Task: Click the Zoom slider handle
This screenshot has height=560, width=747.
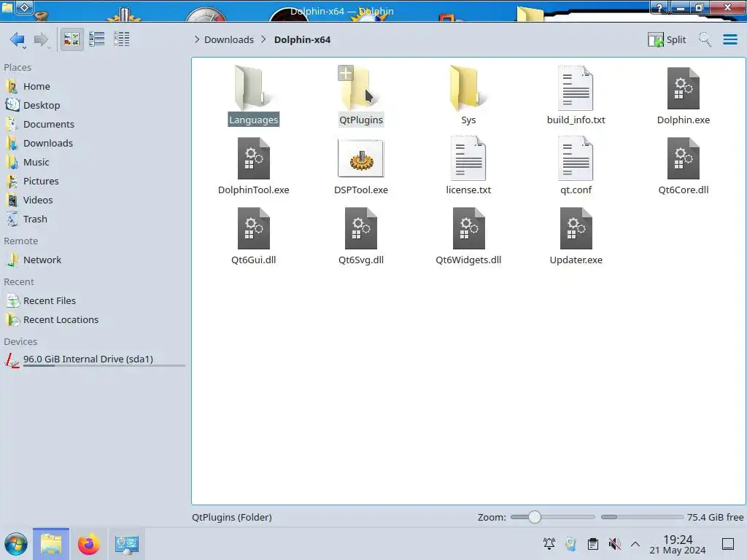Action: pyautogui.click(x=535, y=517)
